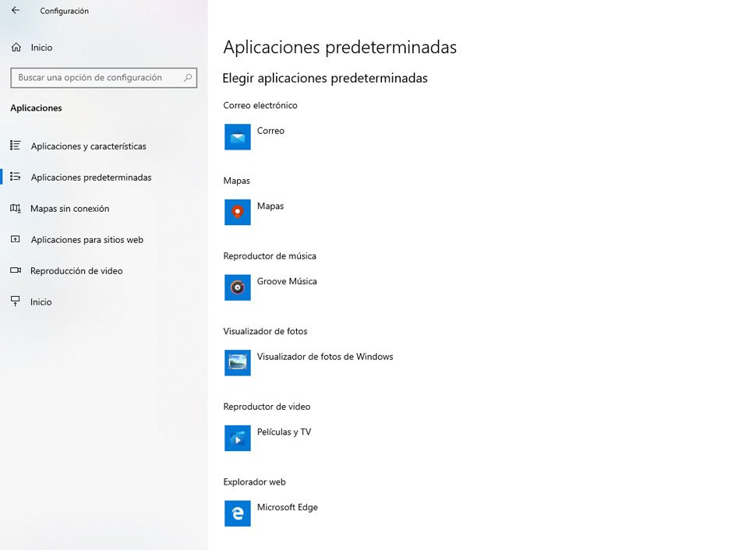
Task: Click the search magnifier icon
Action: [x=188, y=78]
